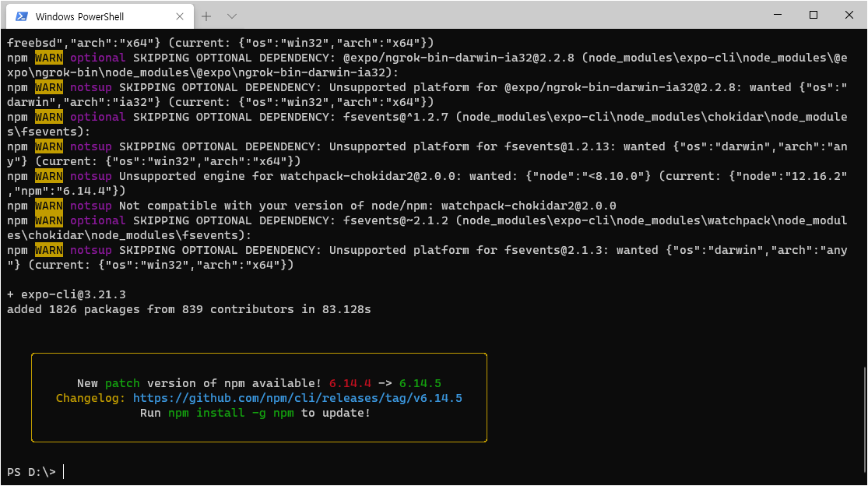The height and width of the screenshot is (486, 868).
Task: Open a new terminal tab
Action: [206, 16]
